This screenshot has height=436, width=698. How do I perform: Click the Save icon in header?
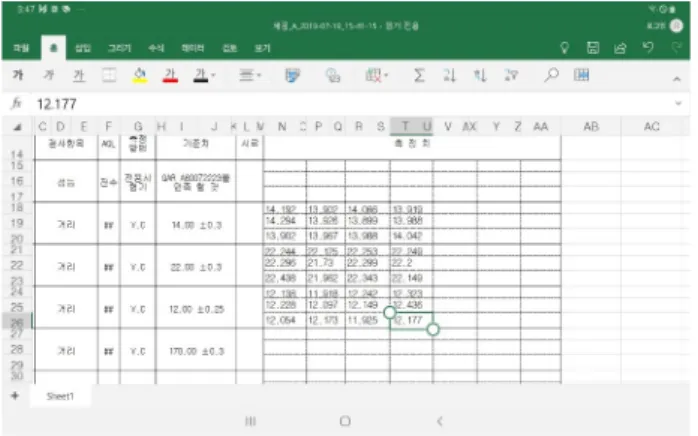pyautogui.click(x=592, y=48)
